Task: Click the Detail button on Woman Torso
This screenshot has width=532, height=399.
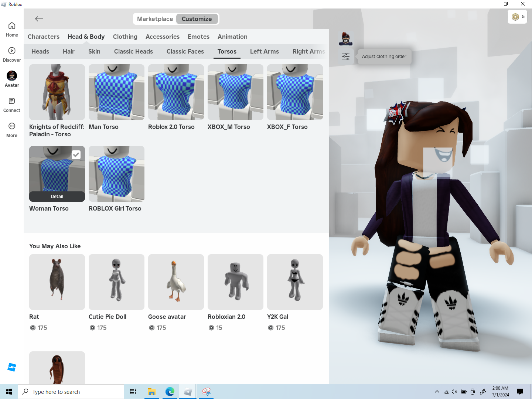Action: coord(57,197)
